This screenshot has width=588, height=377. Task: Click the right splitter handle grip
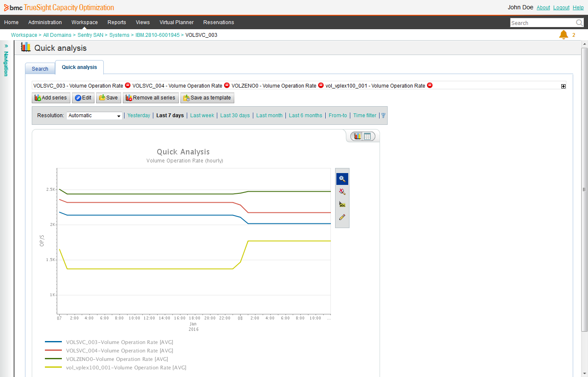pyautogui.click(x=584, y=190)
